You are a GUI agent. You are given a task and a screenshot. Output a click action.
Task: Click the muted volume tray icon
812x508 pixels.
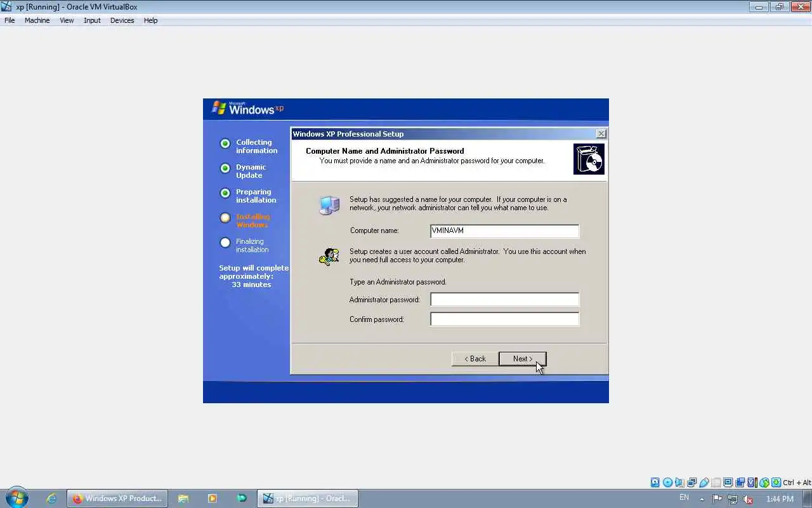click(x=748, y=499)
